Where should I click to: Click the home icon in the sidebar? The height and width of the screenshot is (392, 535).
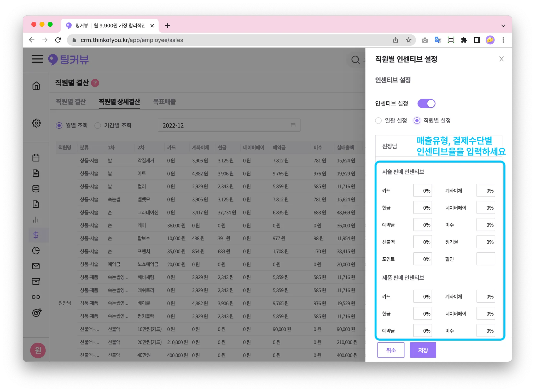click(36, 86)
